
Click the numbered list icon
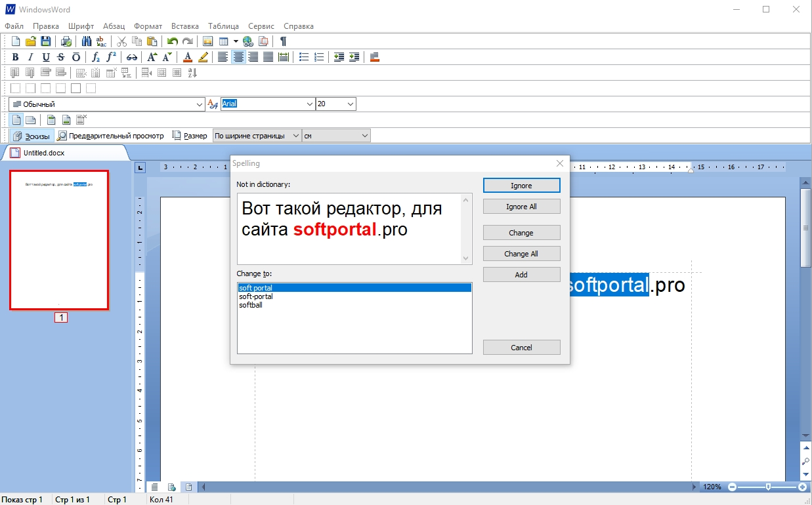point(319,57)
